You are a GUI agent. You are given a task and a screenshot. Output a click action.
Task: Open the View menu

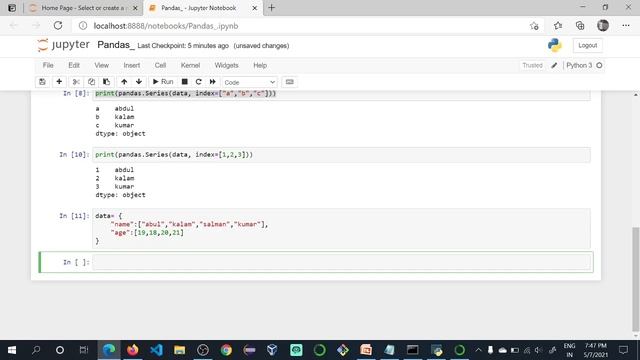[102, 65]
